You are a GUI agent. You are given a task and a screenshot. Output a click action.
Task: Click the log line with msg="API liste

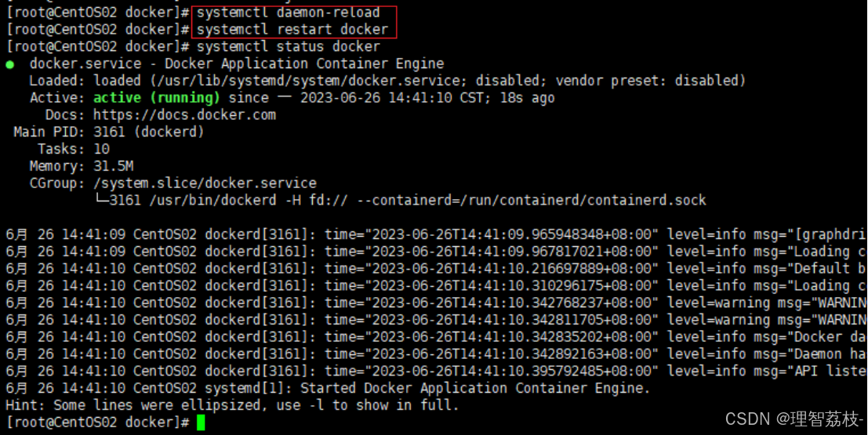(x=436, y=371)
